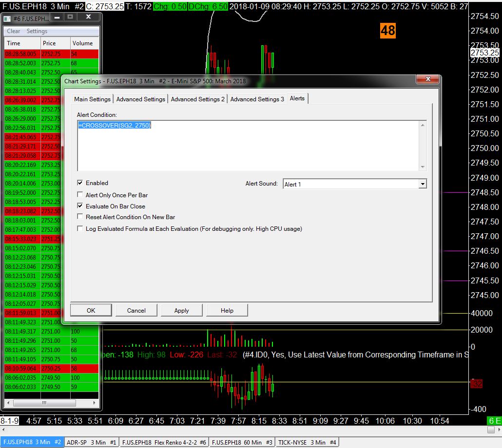Open the Advanced Settings 2 tab
This screenshot has width=502, height=448.
(x=197, y=99)
